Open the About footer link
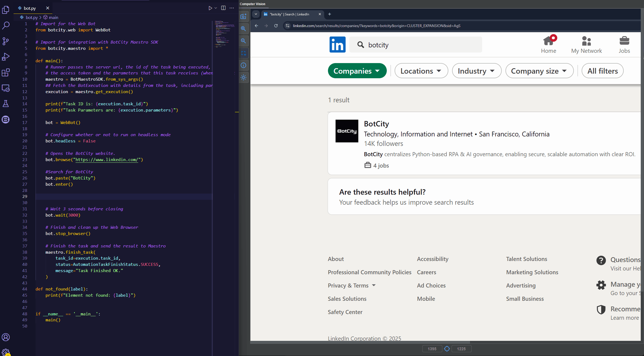The image size is (644, 356). pos(336,259)
